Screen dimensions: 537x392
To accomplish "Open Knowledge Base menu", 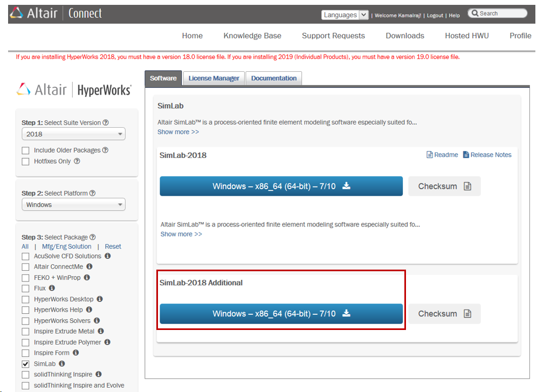I will 252,36.
